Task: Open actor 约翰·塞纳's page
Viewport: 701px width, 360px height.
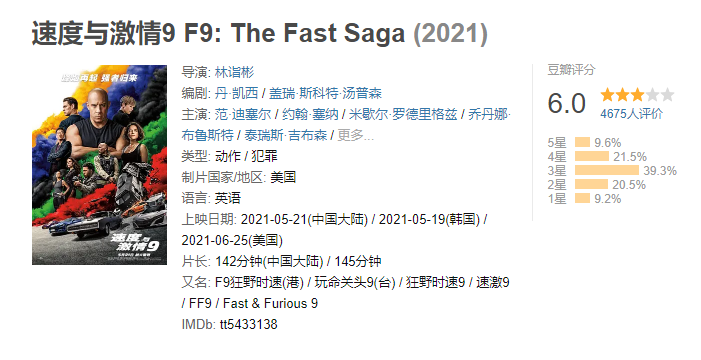Action: 310,114
